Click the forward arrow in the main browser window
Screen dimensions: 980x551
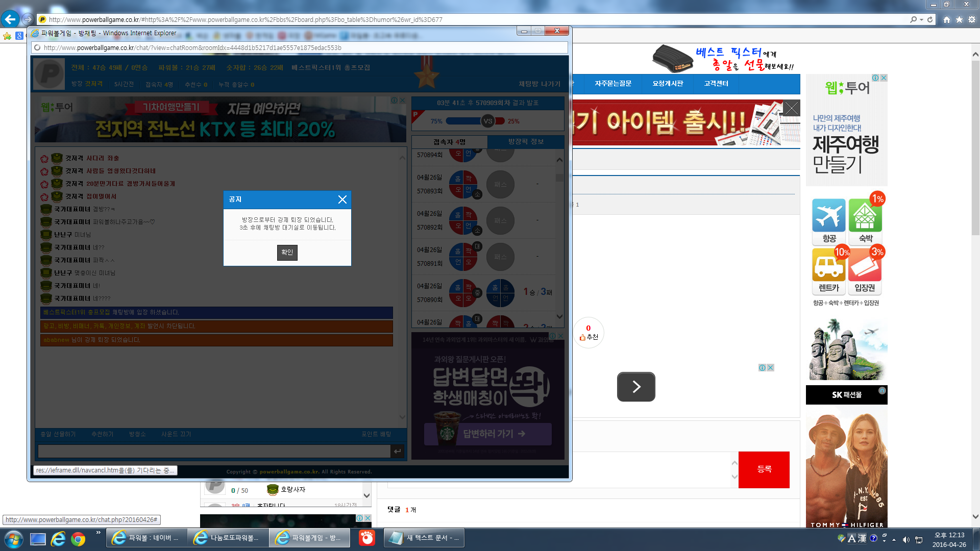(28, 19)
